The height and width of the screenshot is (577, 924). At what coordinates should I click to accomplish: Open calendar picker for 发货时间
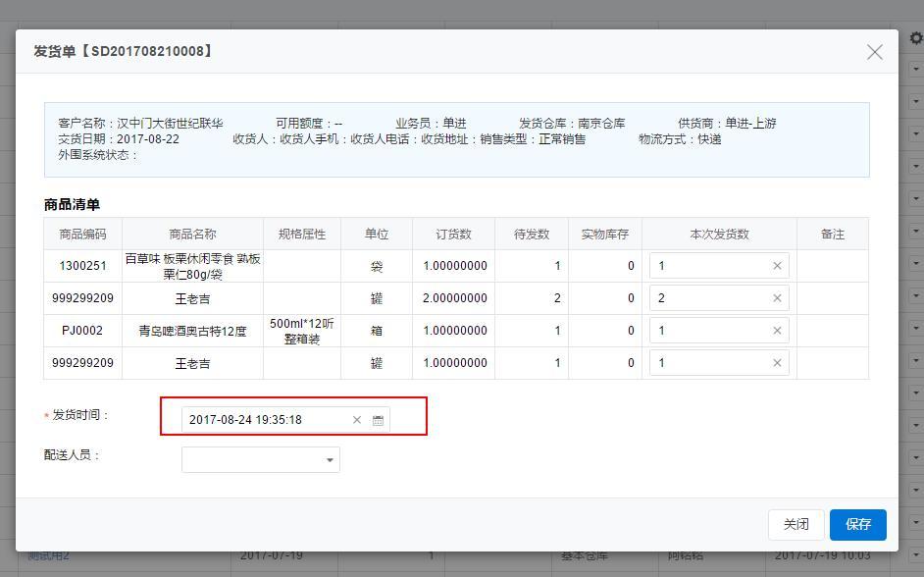tap(378, 420)
